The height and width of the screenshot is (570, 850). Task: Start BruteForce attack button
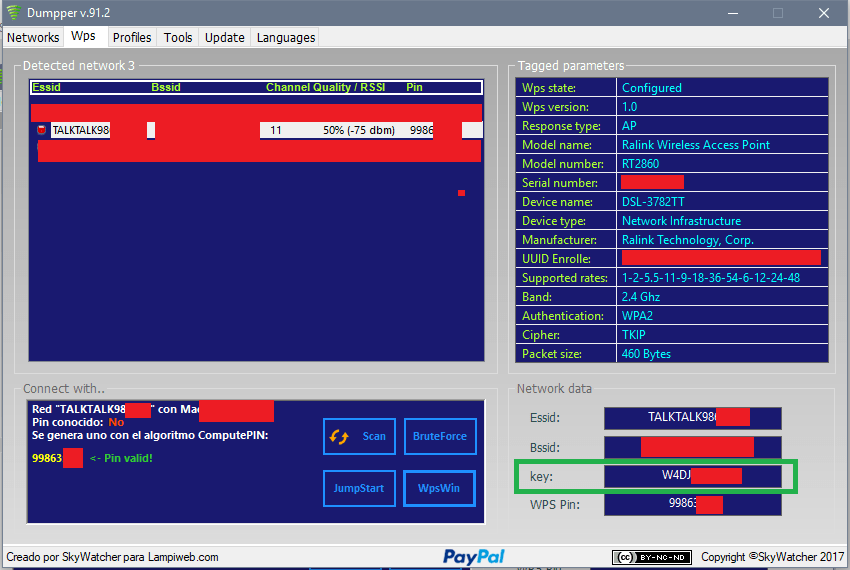click(440, 436)
